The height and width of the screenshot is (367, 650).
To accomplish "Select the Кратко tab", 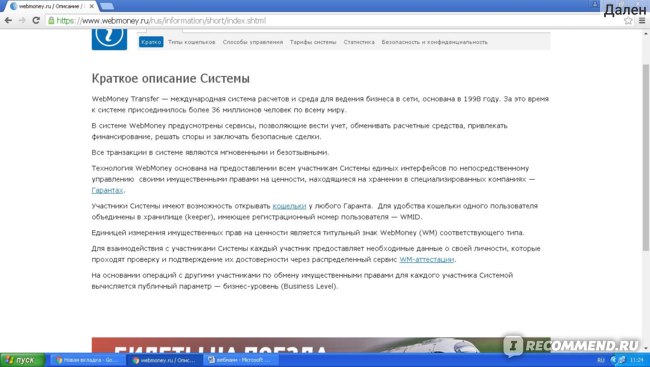I will 151,42.
